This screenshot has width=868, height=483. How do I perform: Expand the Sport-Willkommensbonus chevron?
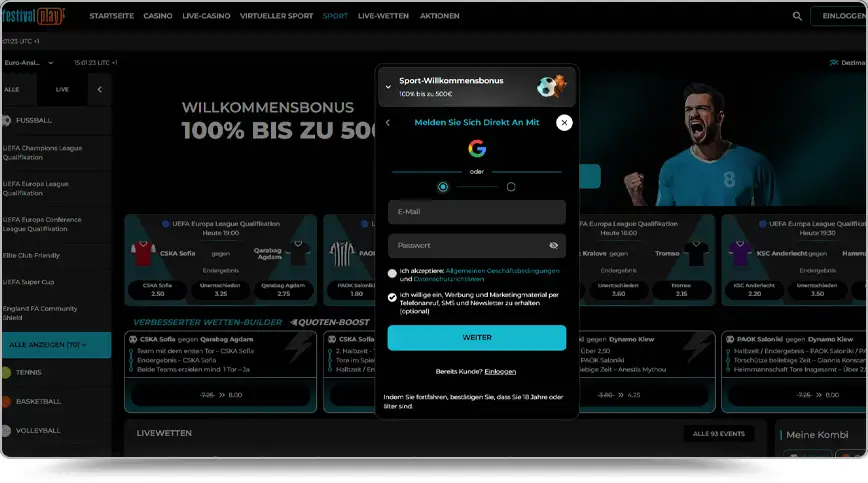tap(388, 87)
